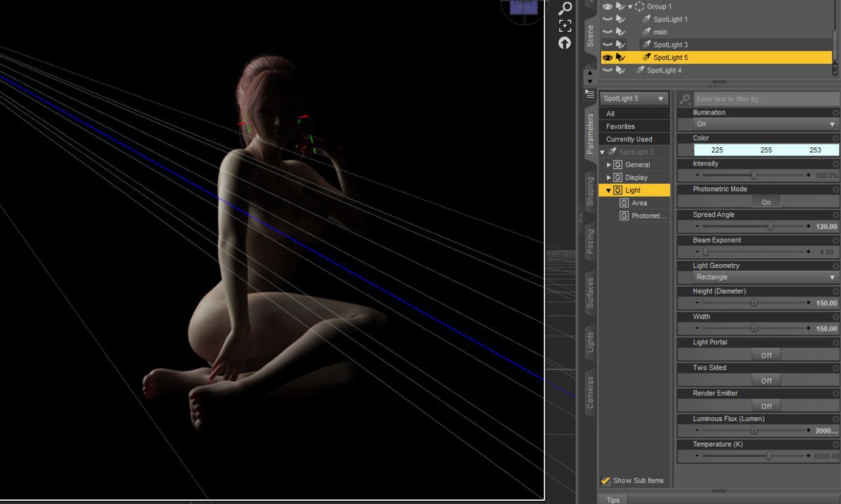Toggle Photometric Mode On button
The height and width of the screenshot is (504, 841).
(766, 202)
